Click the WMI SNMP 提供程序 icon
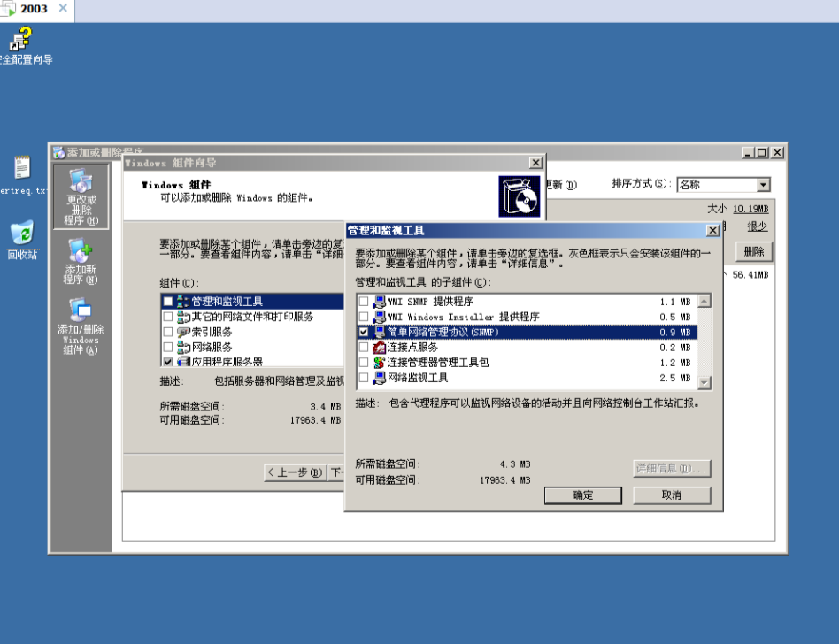839x644 pixels. [x=380, y=302]
